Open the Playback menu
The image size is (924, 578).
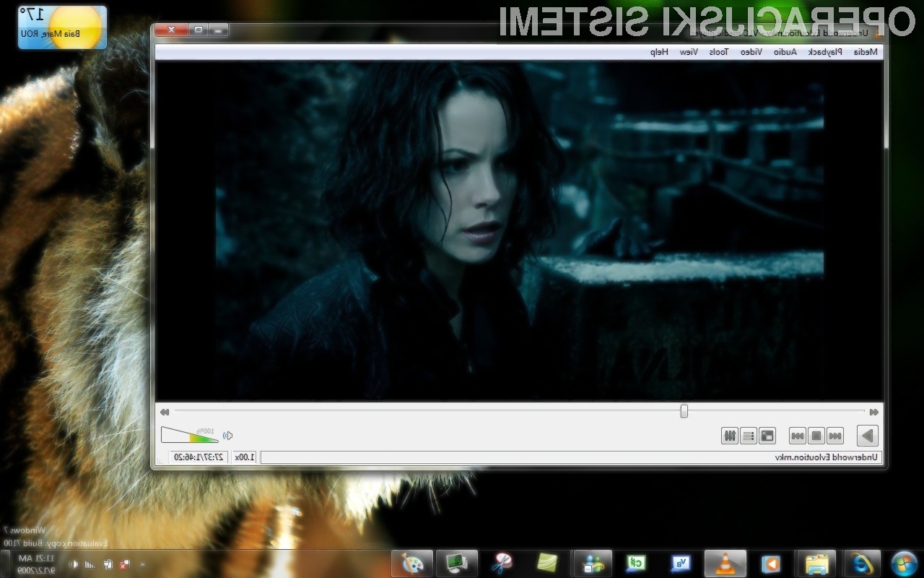click(x=824, y=52)
